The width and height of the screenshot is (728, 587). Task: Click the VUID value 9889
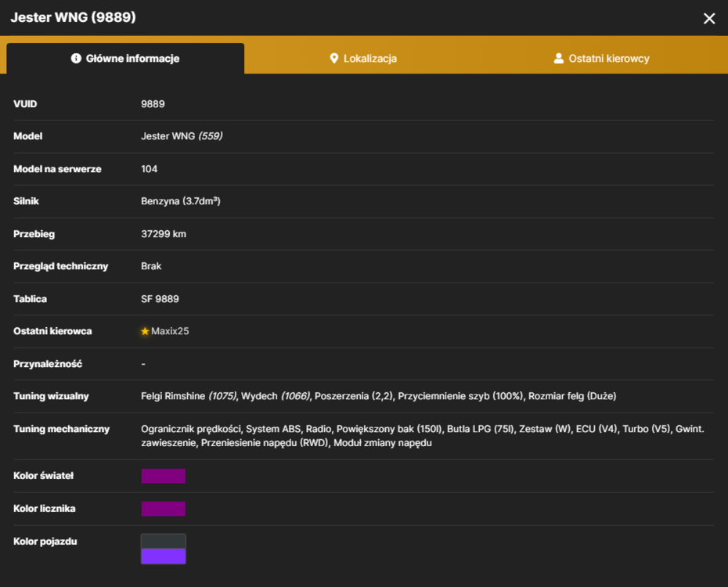[x=153, y=104]
